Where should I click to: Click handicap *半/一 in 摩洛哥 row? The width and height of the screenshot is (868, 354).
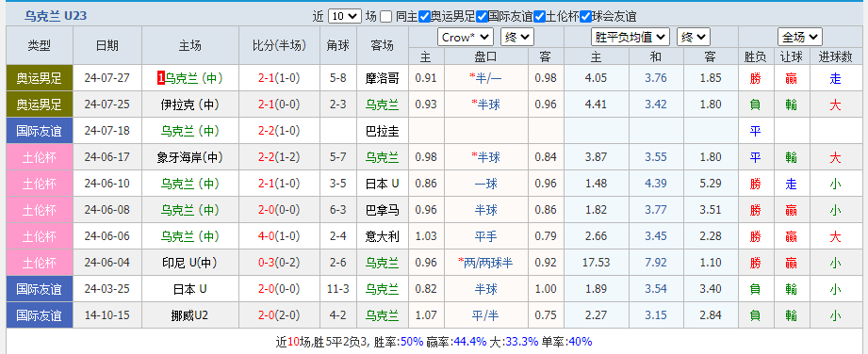[x=485, y=78]
